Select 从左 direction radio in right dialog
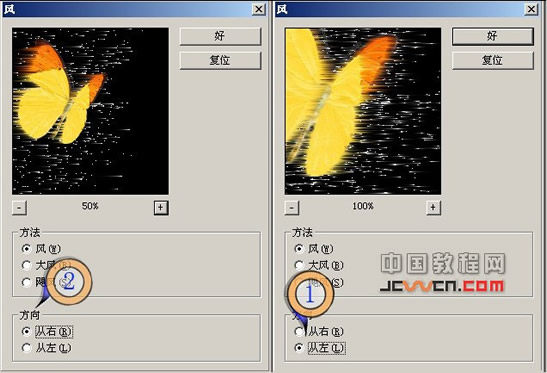 299,348
